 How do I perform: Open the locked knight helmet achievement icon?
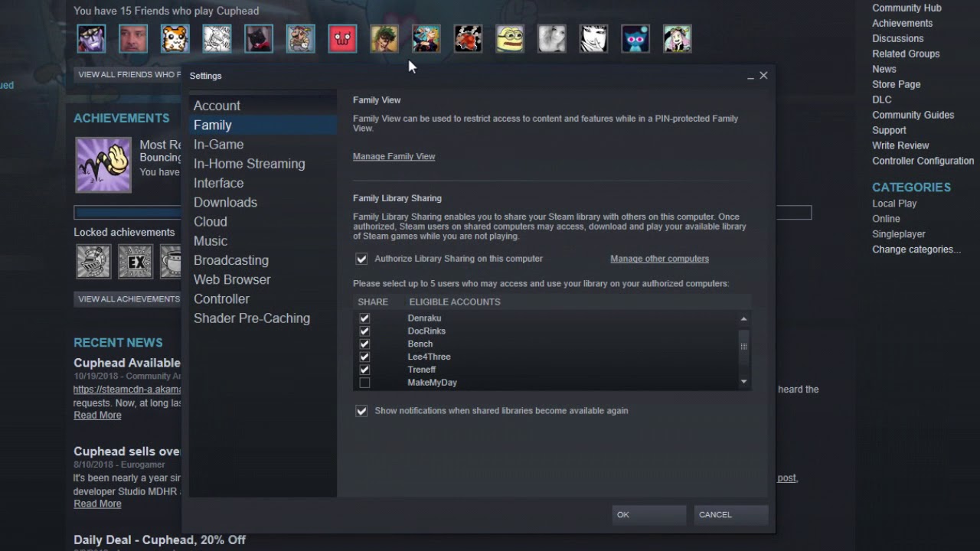(x=93, y=262)
